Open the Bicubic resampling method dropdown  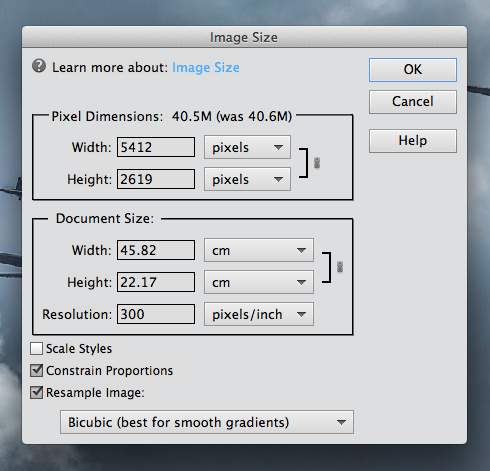(x=207, y=422)
